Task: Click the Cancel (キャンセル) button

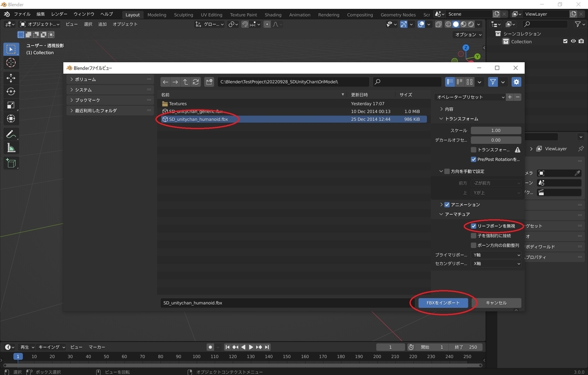Action: (x=496, y=303)
